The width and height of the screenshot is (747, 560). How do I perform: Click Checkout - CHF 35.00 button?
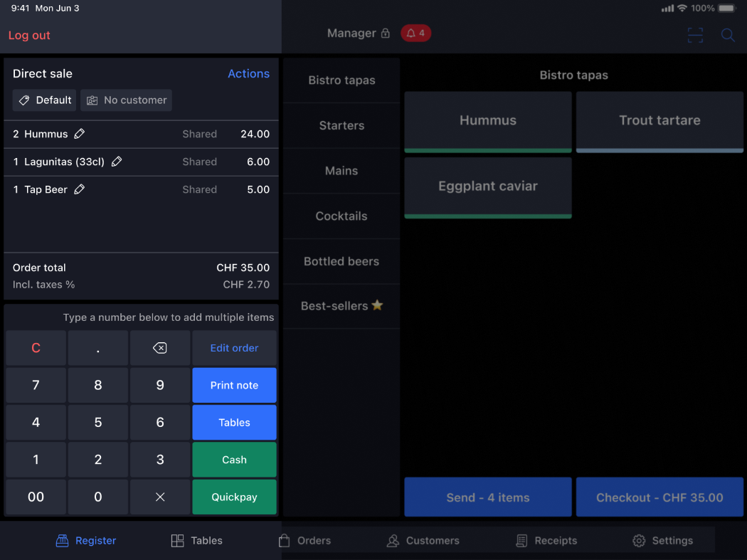tap(659, 497)
